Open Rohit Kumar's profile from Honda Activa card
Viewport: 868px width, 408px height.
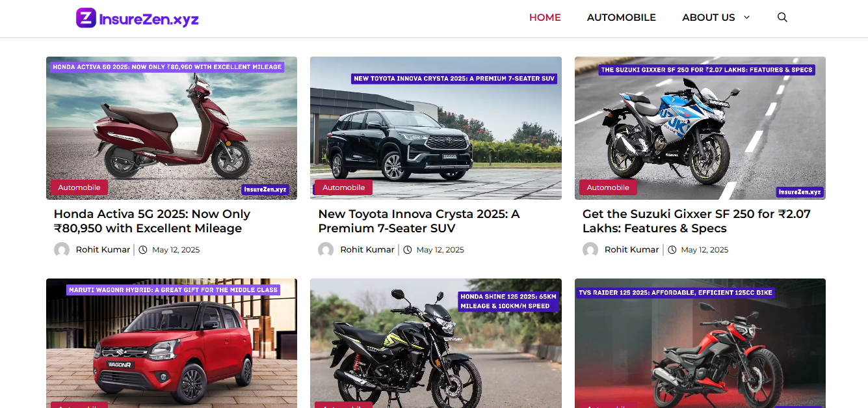click(x=103, y=250)
